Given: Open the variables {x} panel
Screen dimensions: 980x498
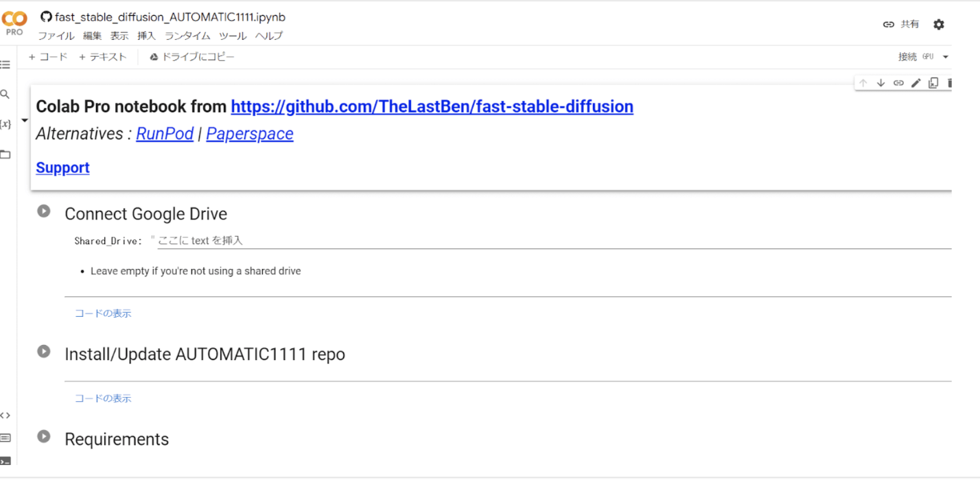Looking at the screenshot, I should [x=5, y=124].
